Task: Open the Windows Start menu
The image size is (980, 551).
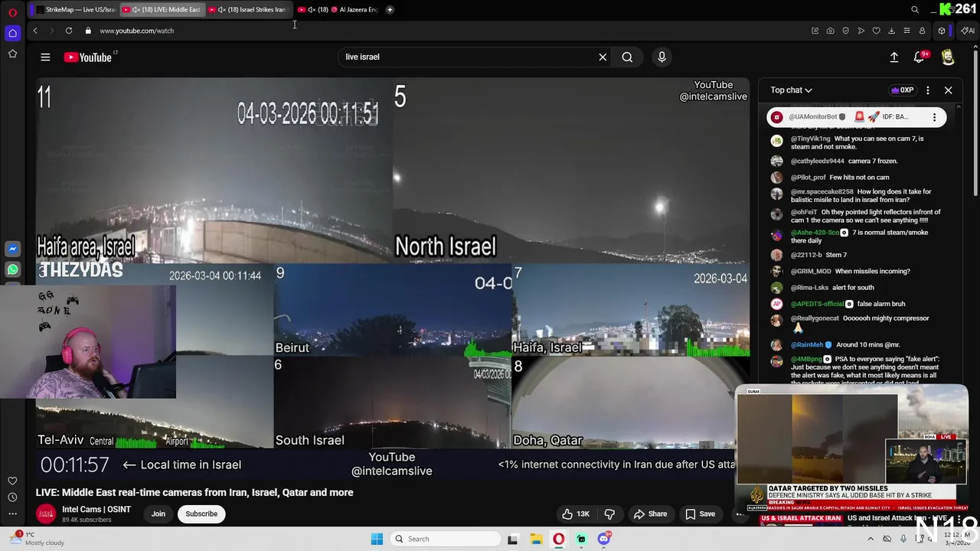Action: click(377, 539)
